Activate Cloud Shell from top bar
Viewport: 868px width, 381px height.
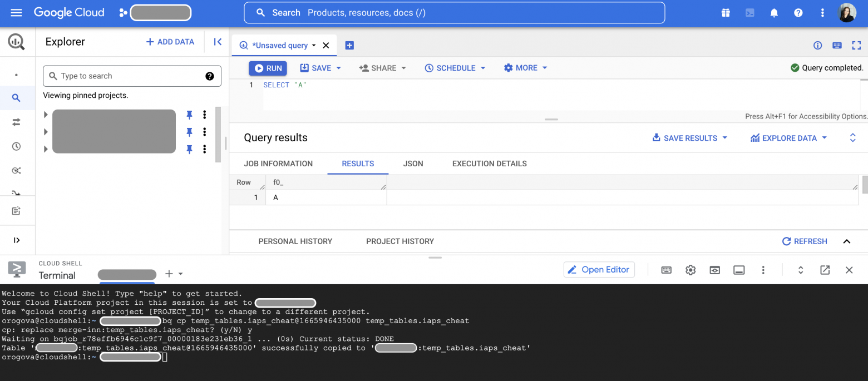pyautogui.click(x=750, y=13)
